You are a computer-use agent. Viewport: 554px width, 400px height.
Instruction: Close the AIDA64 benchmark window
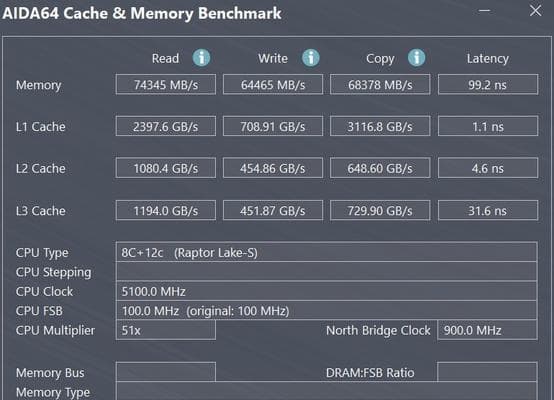[536, 11]
